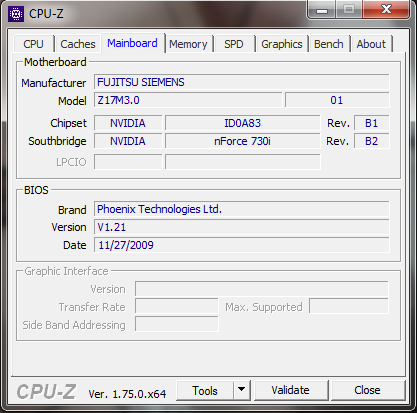Click the Close button at bottom

(x=367, y=390)
